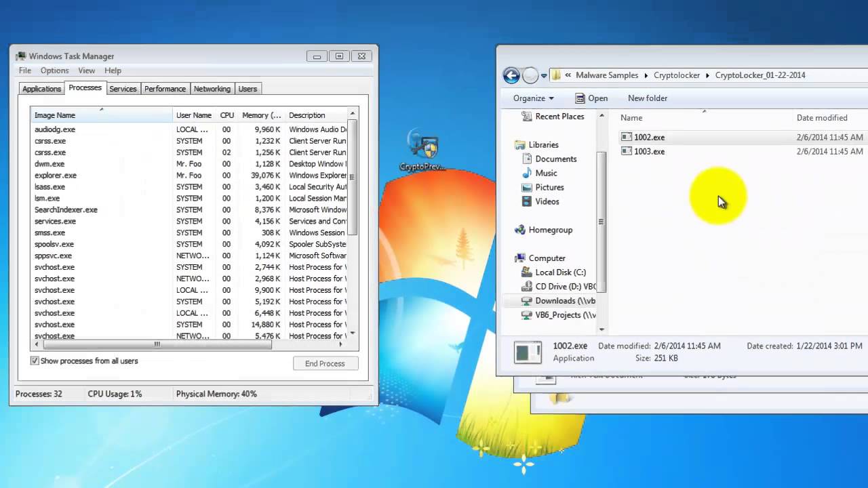
Task: Sort processes by CPU column
Action: click(227, 115)
